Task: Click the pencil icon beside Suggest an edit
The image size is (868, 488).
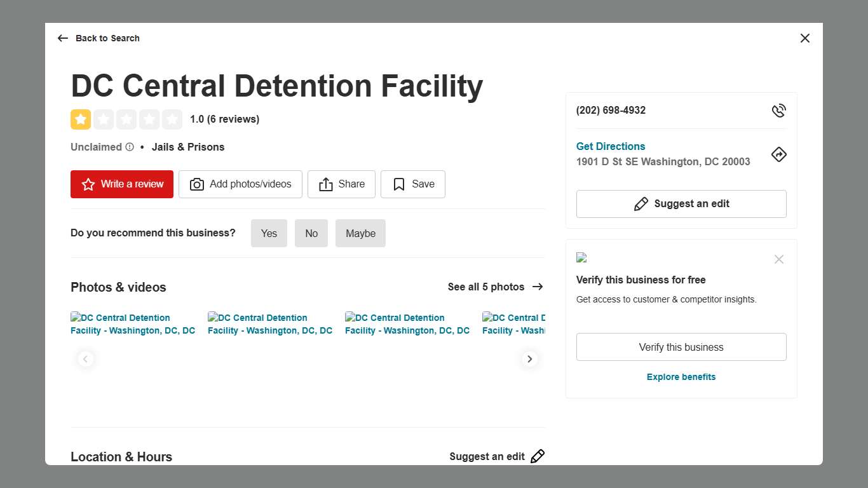Action: point(641,203)
